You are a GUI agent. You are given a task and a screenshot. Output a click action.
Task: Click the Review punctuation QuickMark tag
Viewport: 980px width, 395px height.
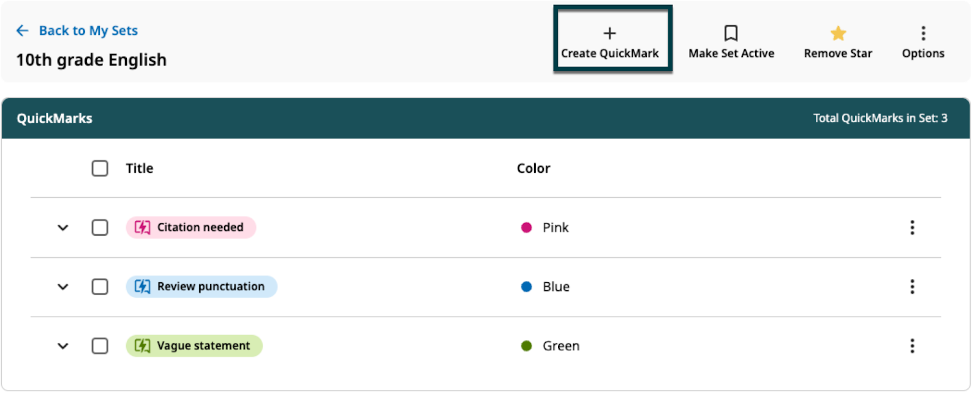click(202, 287)
